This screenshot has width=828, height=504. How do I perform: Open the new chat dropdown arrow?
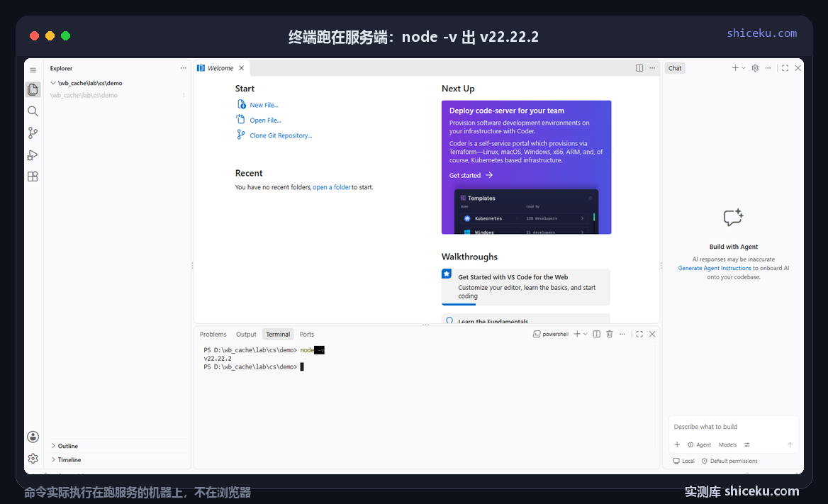point(744,68)
